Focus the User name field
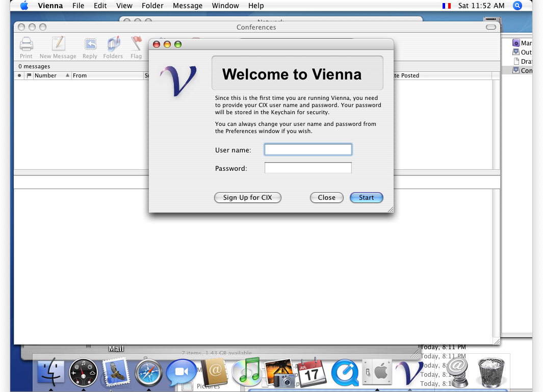The width and height of the screenshot is (543, 392). click(x=308, y=149)
